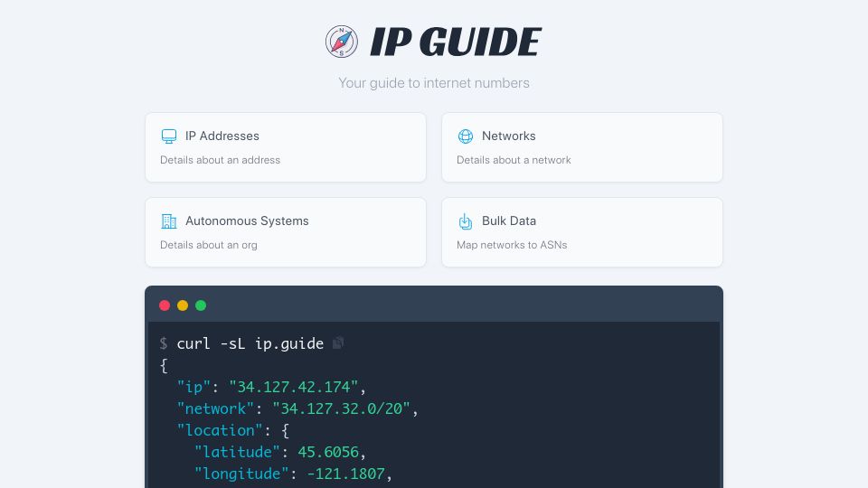Open the Autonomous Systems card
The width and height of the screenshot is (868, 488).
pyautogui.click(x=286, y=232)
